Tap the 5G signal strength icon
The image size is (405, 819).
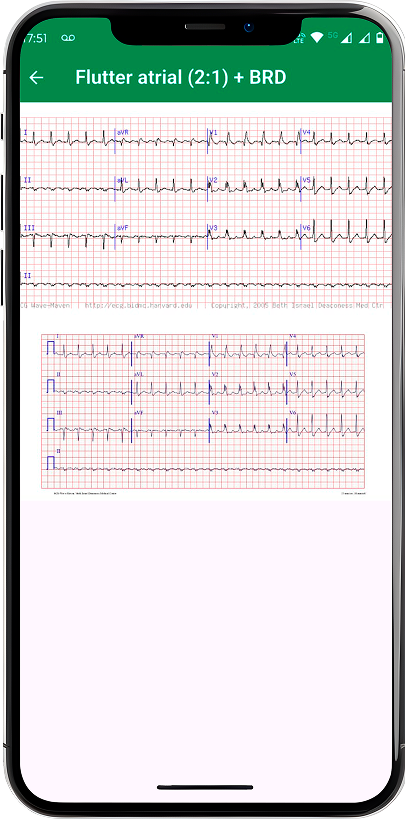346,38
